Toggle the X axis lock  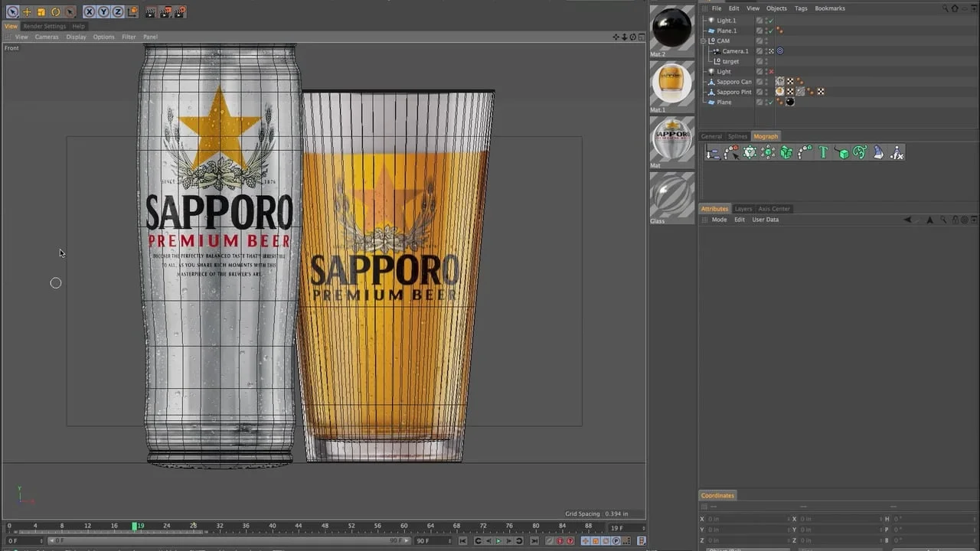(90, 11)
